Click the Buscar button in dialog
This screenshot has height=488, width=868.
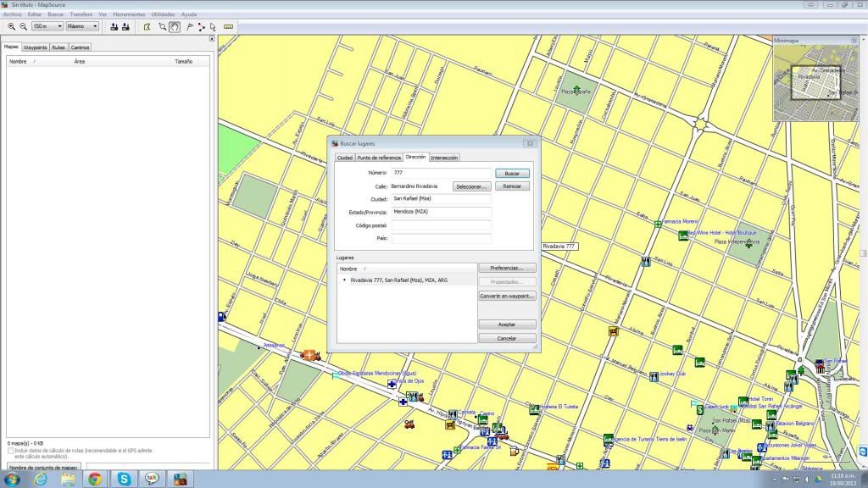point(512,173)
